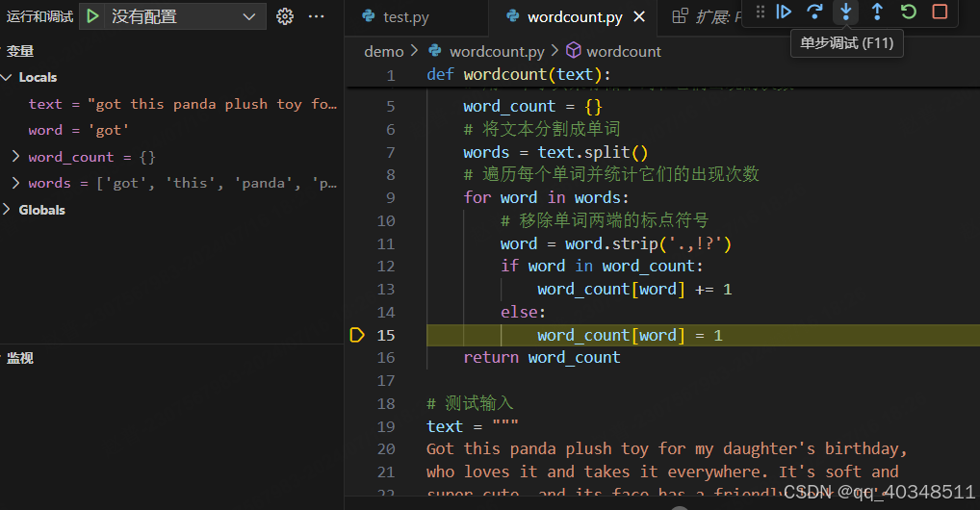Screen dimensions: 980x510
Task: Click the comment '# 移除单词两端的标点符号'
Action: click(605, 220)
